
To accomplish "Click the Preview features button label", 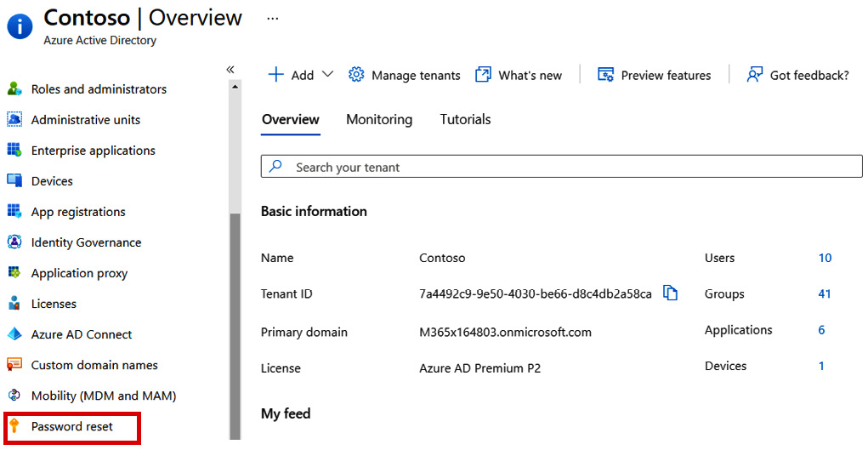I will pyautogui.click(x=666, y=76).
